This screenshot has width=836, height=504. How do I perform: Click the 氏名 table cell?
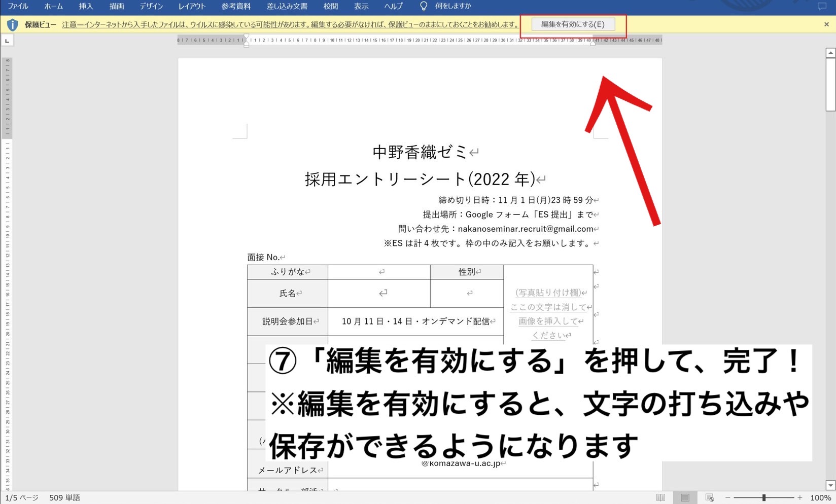[x=288, y=293]
